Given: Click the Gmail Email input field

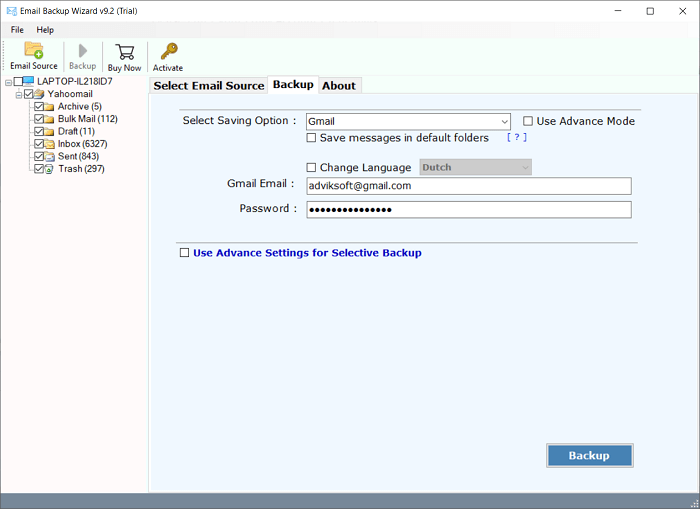Looking at the screenshot, I should [469, 186].
